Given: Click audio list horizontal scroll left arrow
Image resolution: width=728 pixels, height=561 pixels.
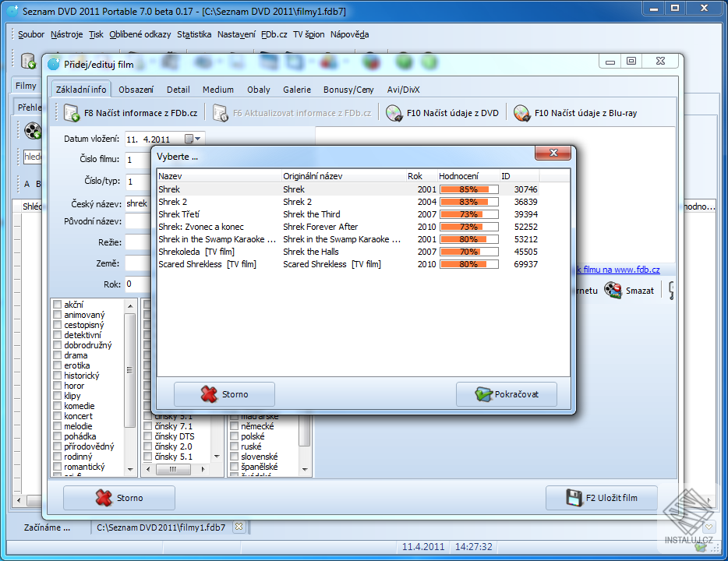Looking at the screenshot, I should (x=148, y=469).
